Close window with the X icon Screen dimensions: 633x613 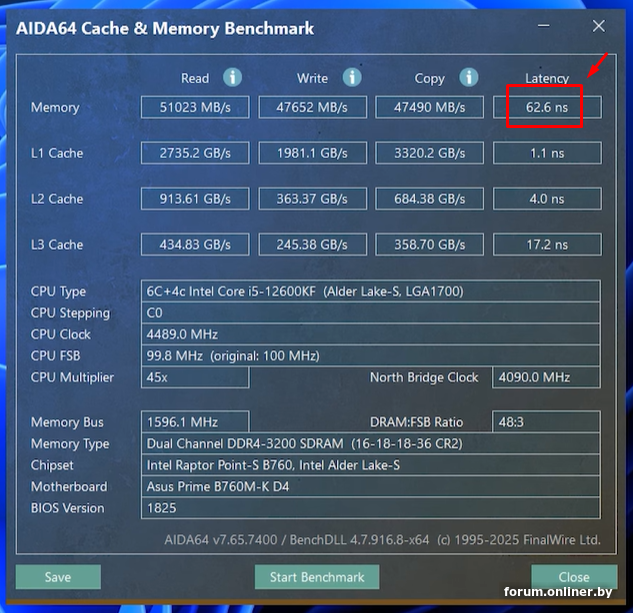599,26
